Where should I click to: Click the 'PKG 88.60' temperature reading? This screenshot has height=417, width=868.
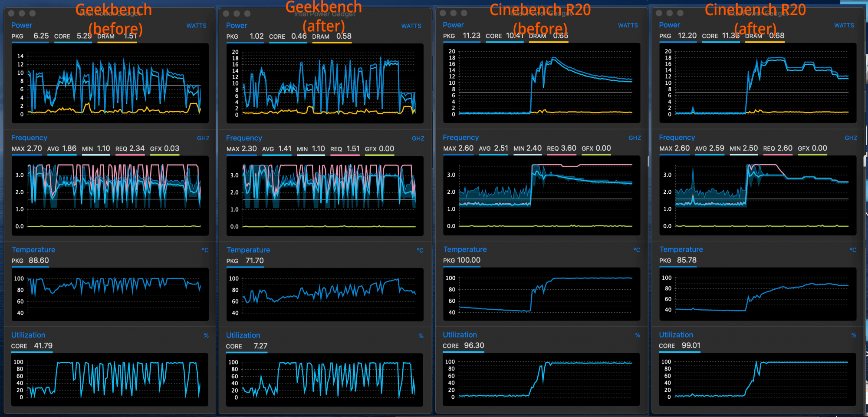point(30,261)
